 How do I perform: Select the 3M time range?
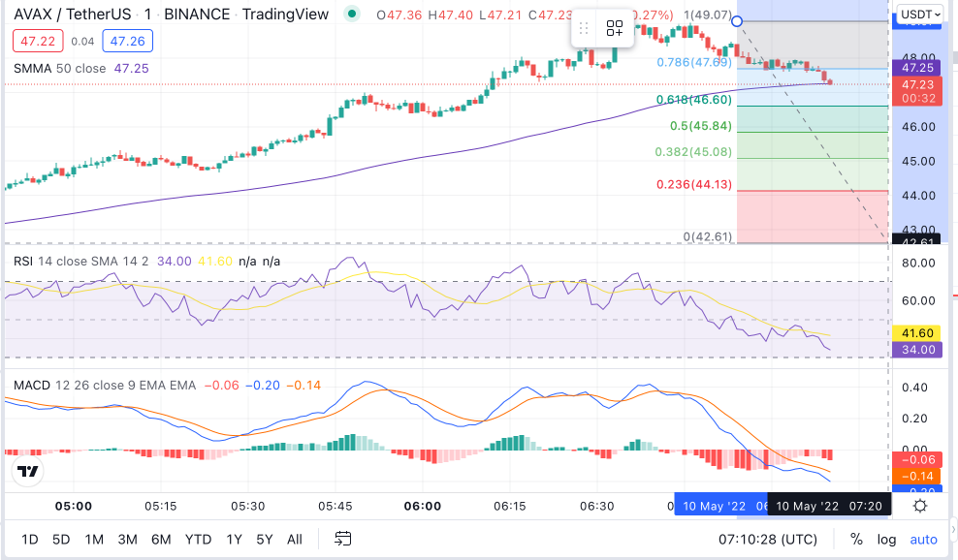127,540
